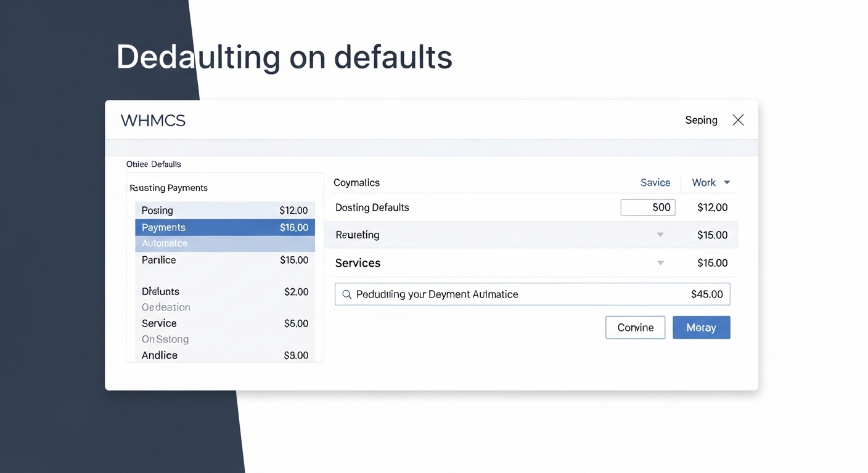Screen dimensions: 868x473
Task: Open the Work column dropdown arrow
Action: click(727, 183)
